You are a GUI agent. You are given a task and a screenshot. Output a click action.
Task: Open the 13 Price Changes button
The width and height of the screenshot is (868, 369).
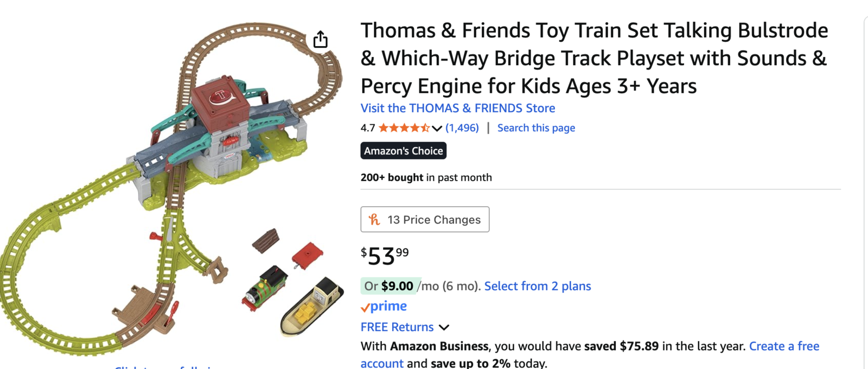[425, 219]
